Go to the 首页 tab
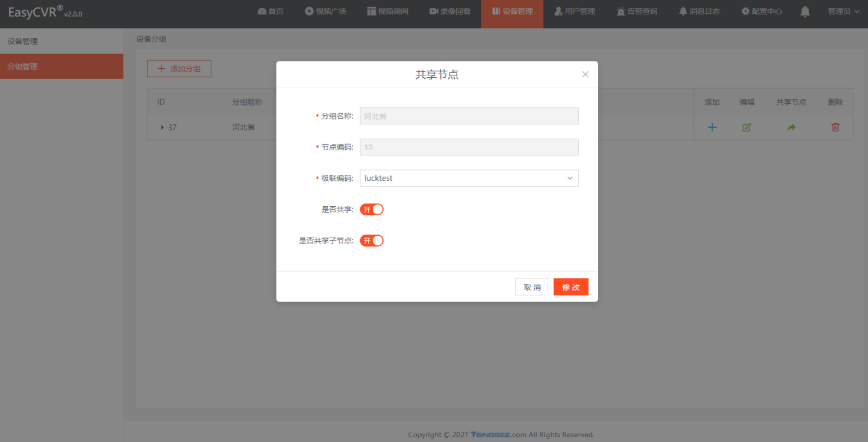The image size is (868, 442). click(x=270, y=11)
